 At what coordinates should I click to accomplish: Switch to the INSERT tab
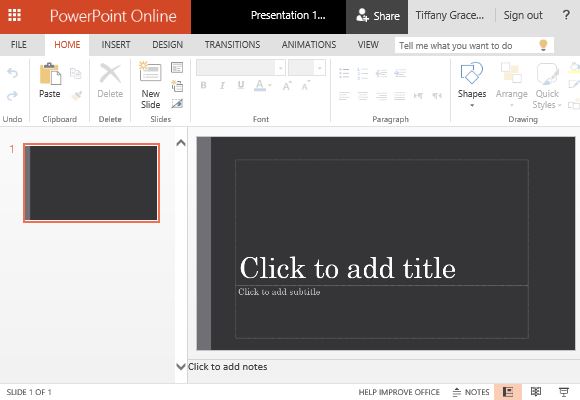pos(116,45)
